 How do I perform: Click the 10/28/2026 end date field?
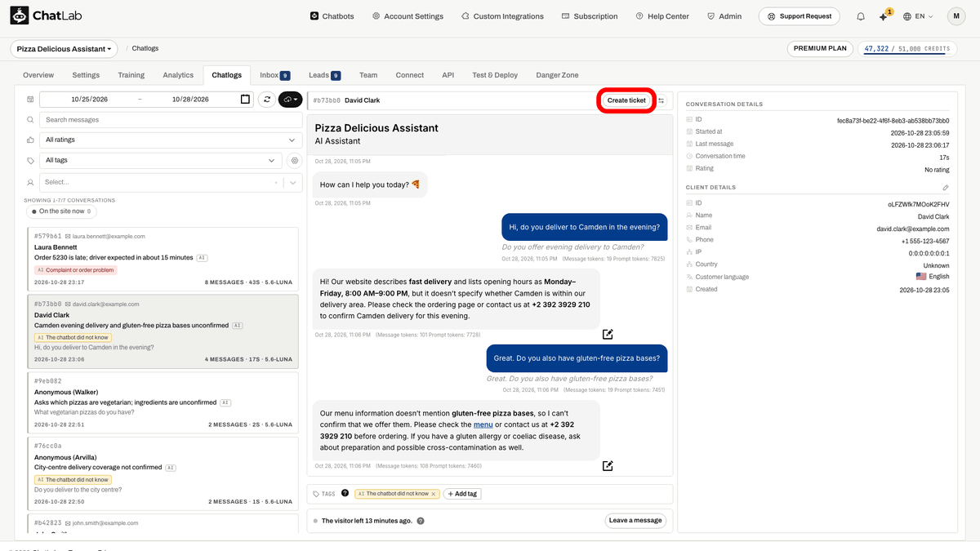[190, 100]
